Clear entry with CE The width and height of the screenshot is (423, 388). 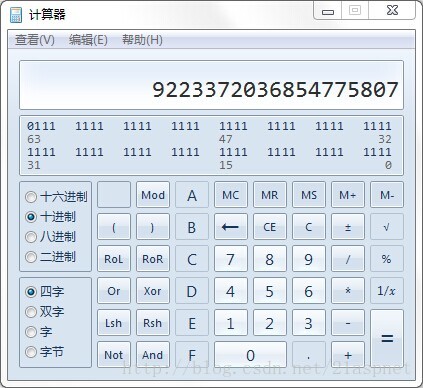tap(270, 227)
